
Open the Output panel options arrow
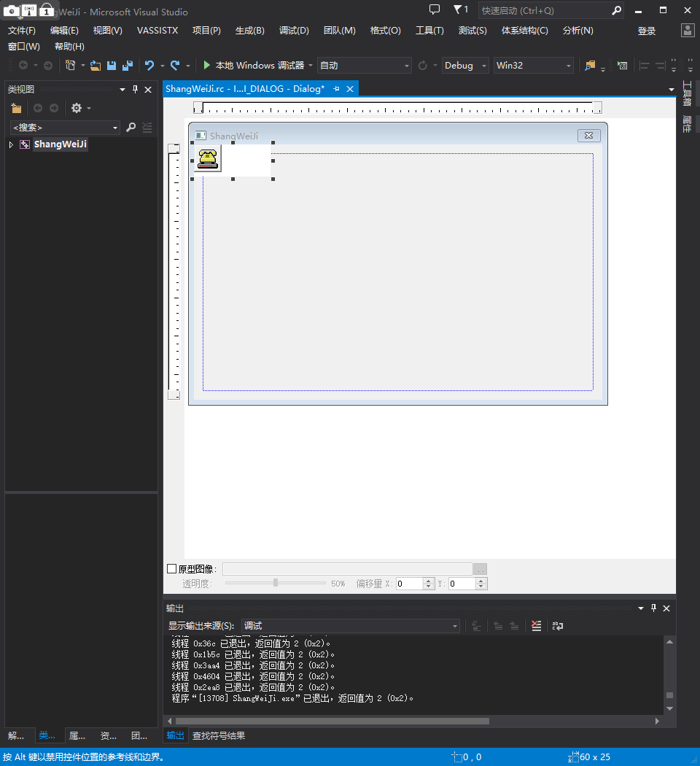[x=641, y=608]
